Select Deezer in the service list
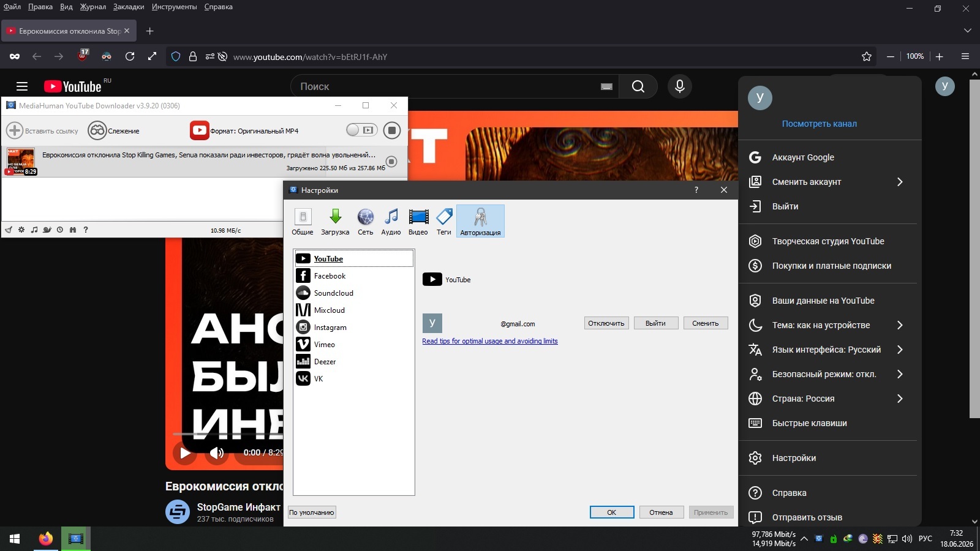Image resolution: width=980 pixels, height=551 pixels. click(x=354, y=361)
